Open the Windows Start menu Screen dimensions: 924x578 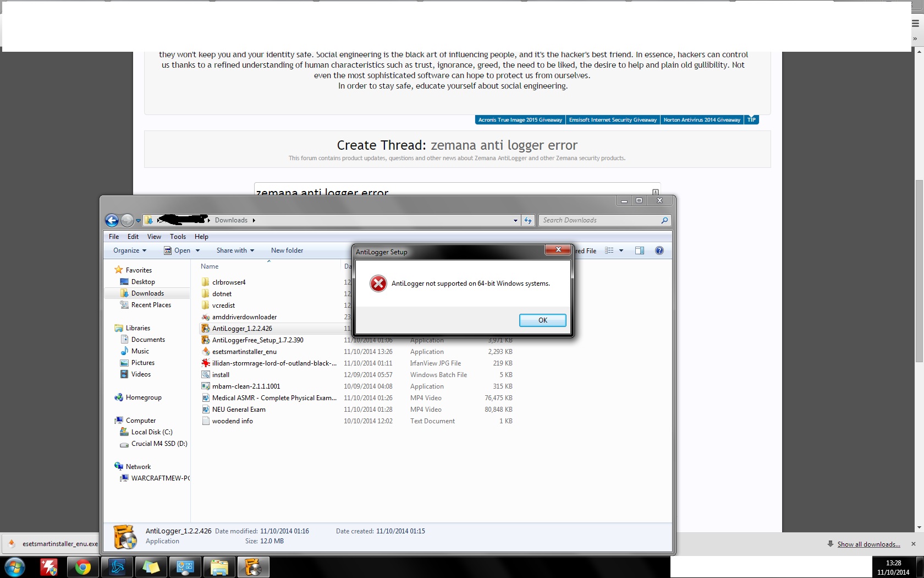pyautogui.click(x=14, y=567)
